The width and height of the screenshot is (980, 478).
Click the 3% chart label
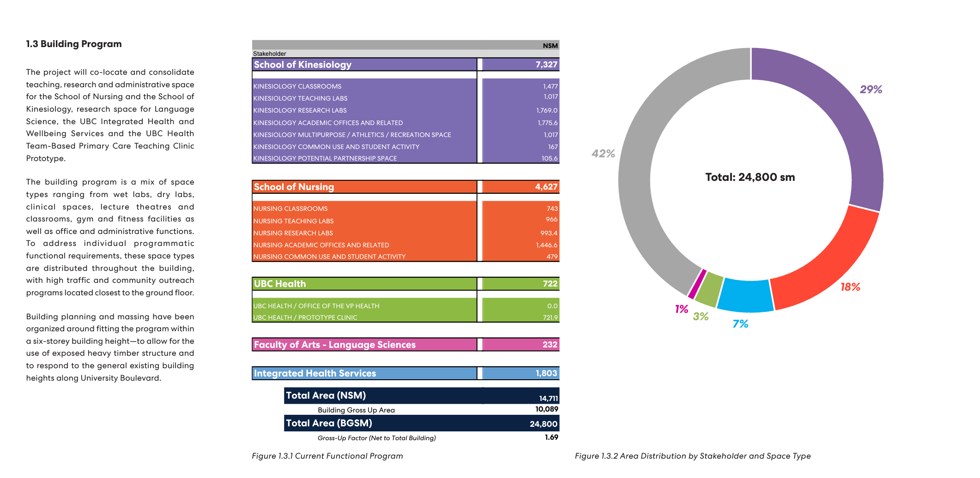(701, 316)
